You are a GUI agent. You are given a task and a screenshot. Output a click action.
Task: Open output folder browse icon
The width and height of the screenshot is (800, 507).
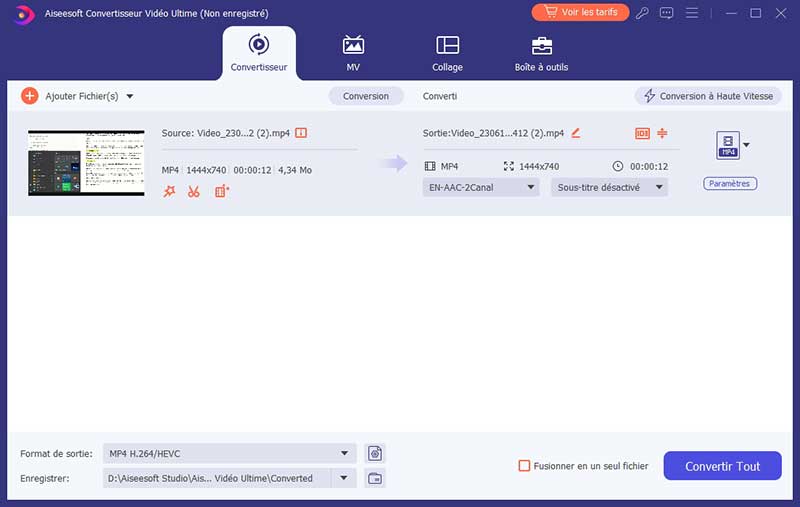(x=375, y=478)
